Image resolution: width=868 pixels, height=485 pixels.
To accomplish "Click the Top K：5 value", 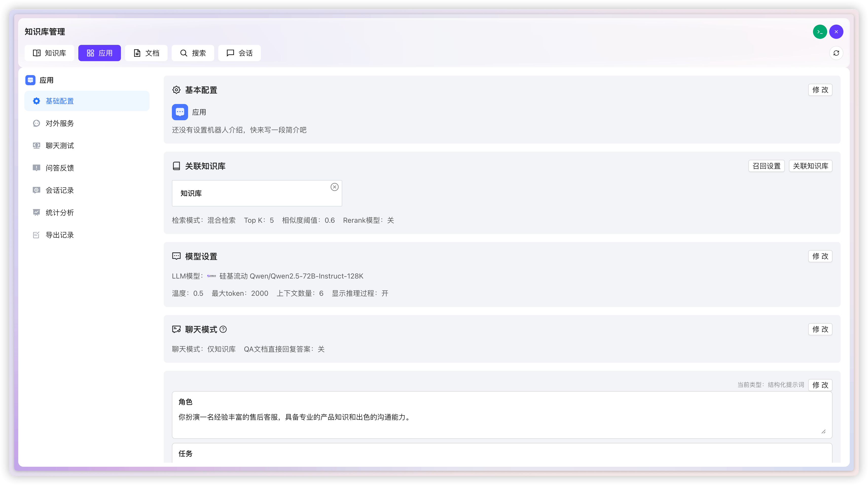I will coord(259,220).
